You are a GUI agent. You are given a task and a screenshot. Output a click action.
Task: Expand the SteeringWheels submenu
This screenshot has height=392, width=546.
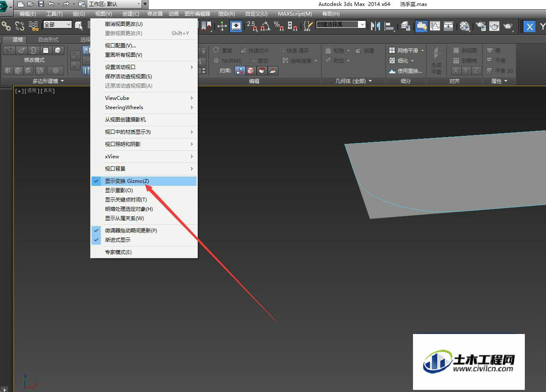coord(144,107)
